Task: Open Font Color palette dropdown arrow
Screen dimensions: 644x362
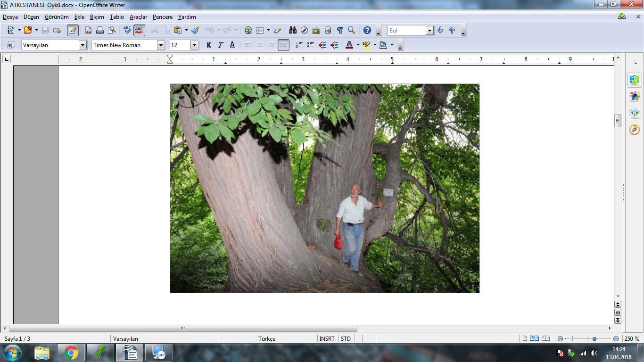Action: [358, 45]
